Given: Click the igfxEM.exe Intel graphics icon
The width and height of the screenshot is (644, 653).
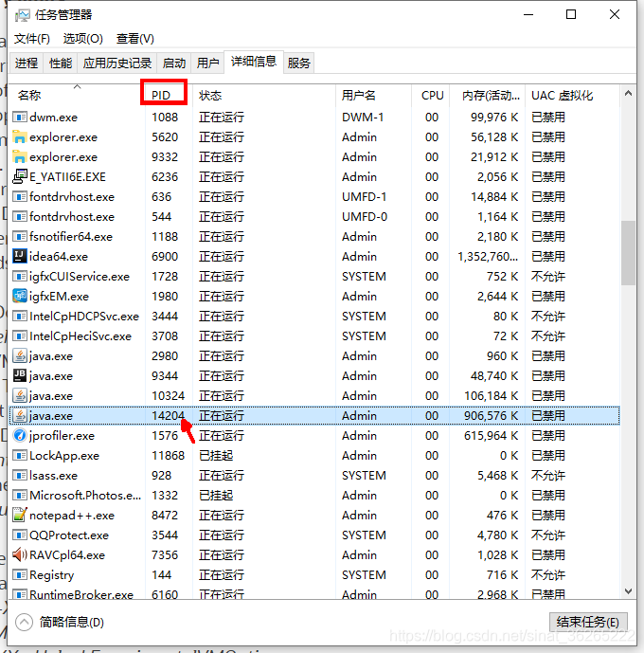Looking at the screenshot, I should pos(20,296).
